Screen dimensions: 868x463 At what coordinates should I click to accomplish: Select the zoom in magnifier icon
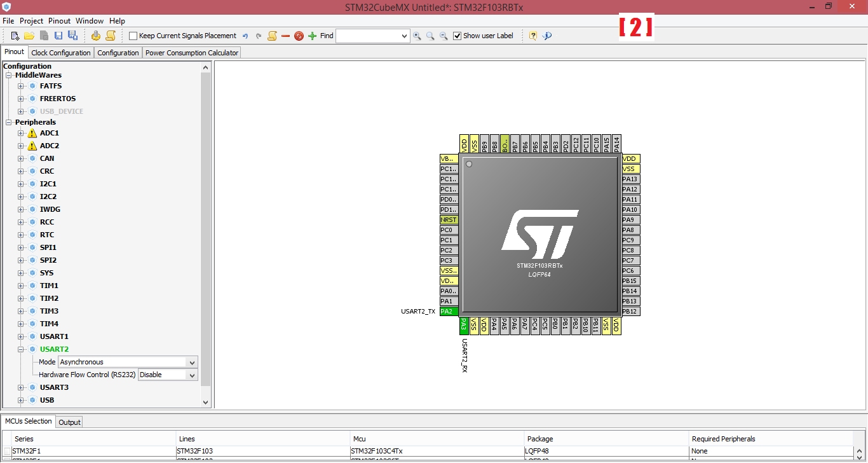click(x=417, y=36)
